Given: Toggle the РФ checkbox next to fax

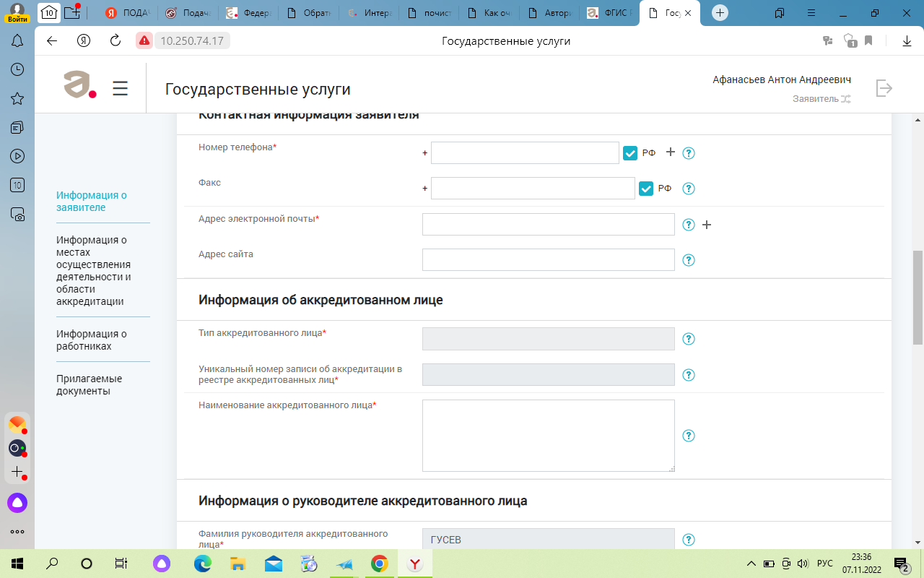Looking at the screenshot, I should point(646,189).
